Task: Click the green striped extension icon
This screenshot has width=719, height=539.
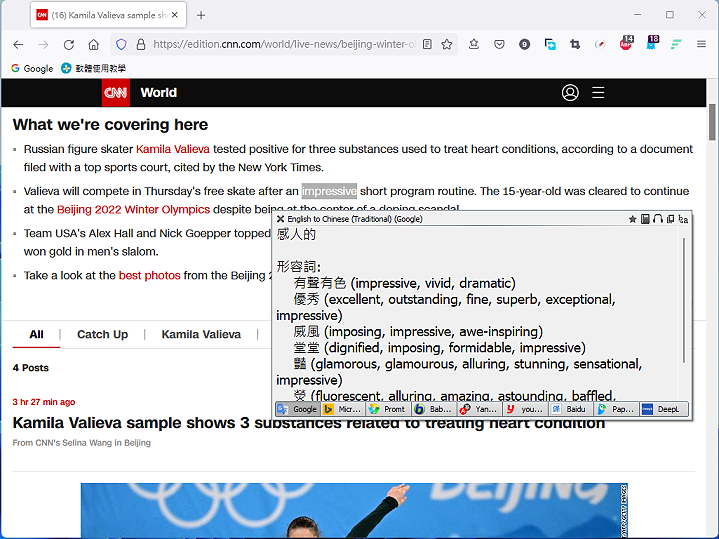Action: (676, 44)
